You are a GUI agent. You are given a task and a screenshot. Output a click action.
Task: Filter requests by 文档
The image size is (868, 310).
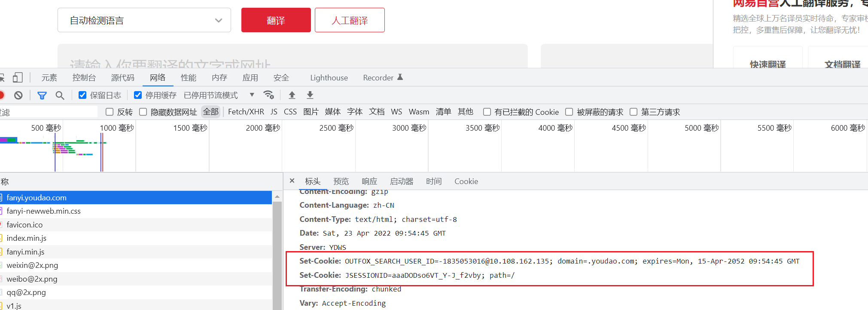[x=377, y=112]
